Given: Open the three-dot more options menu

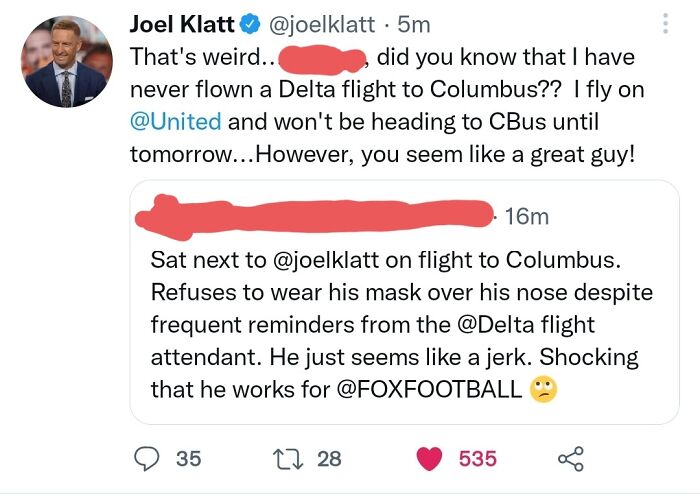Looking at the screenshot, I should (x=667, y=24).
